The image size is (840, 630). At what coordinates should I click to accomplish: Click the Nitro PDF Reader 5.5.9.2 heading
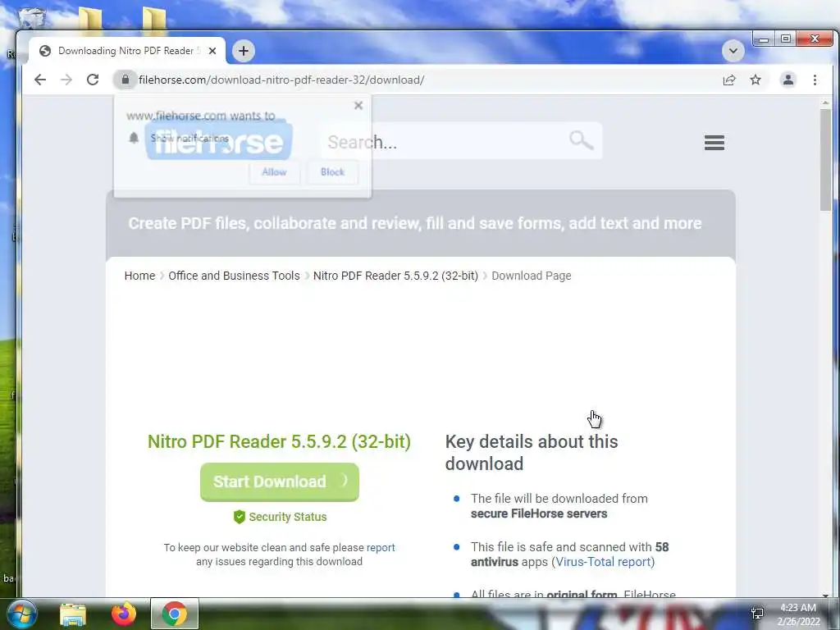[279, 441]
